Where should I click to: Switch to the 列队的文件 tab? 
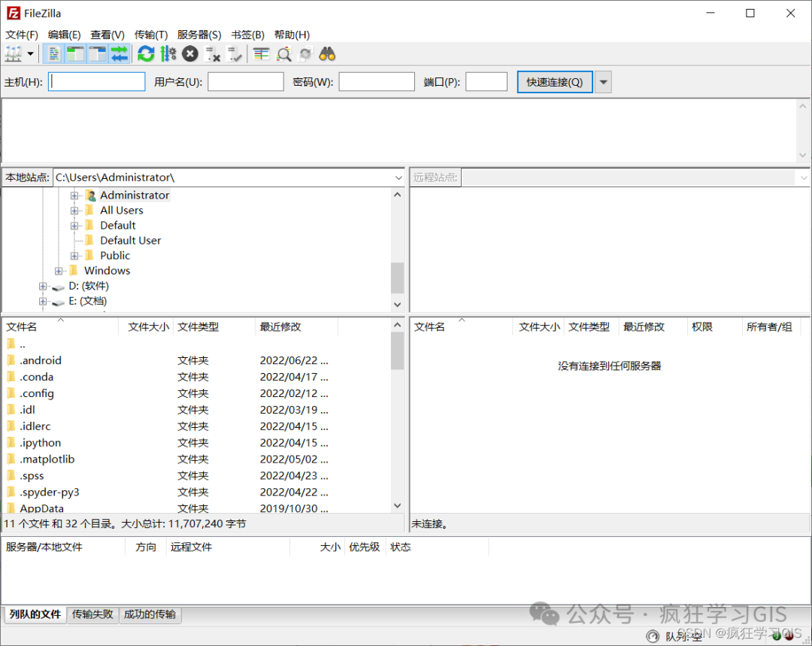point(35,614)
